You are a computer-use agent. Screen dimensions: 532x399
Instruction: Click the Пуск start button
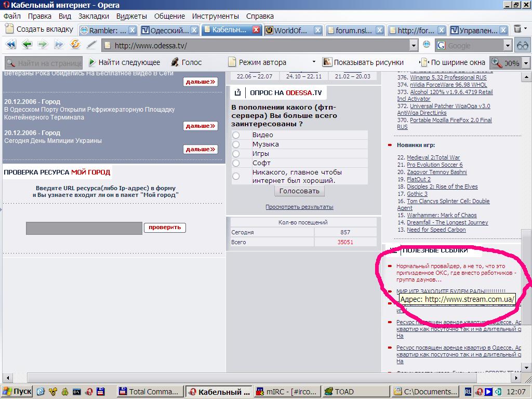coord(17,392)
